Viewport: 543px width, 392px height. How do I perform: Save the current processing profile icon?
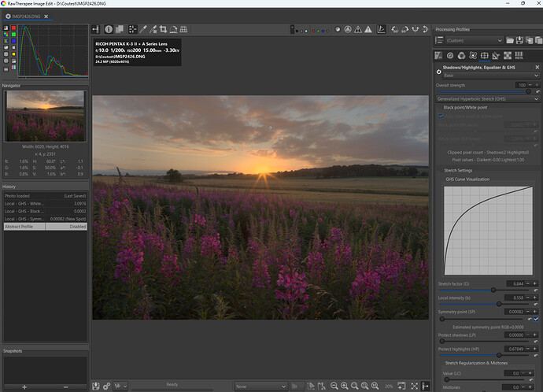tap(520, 40)
